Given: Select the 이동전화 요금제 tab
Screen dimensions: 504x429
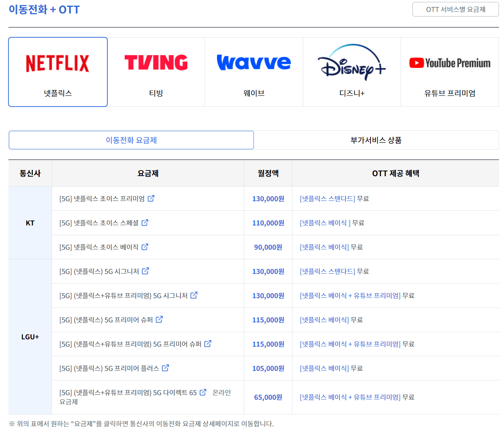Looking at the screenshot, I should pos(131,140).
